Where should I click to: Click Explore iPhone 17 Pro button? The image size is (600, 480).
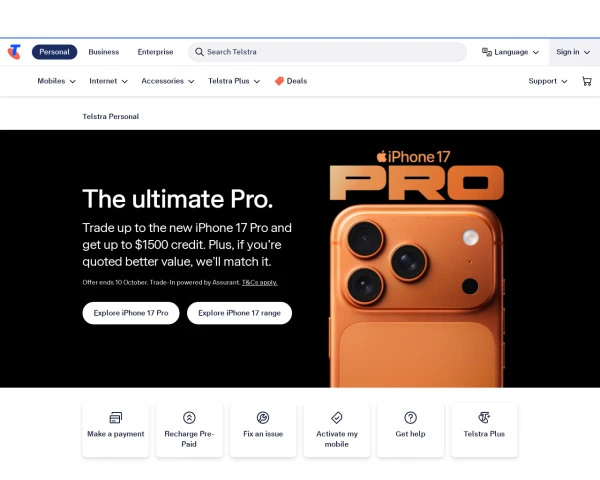point(131,313)
